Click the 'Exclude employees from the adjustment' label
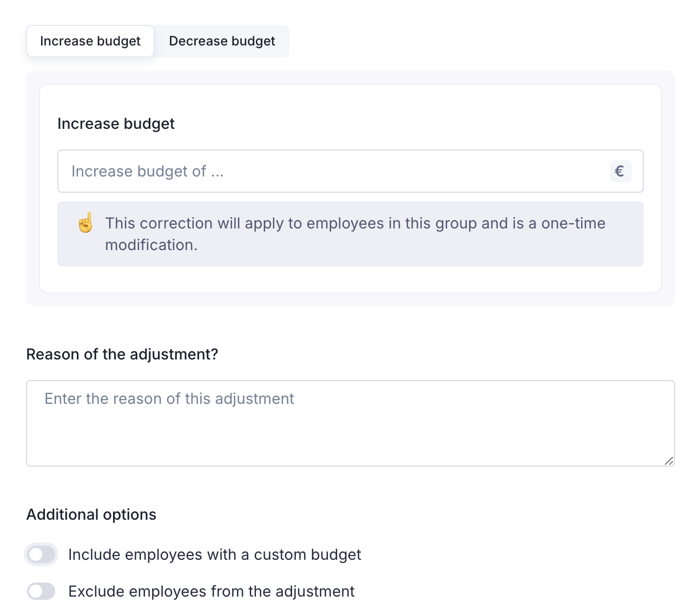 coord(212,592)
